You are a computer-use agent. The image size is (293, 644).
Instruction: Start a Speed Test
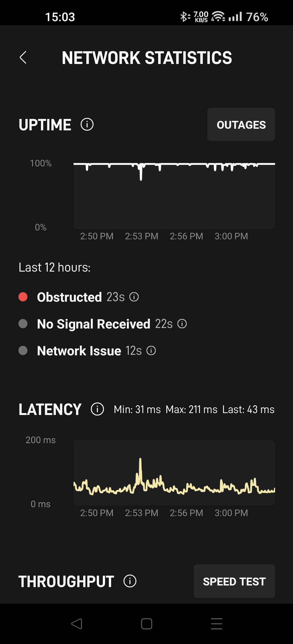click(234, 581)
